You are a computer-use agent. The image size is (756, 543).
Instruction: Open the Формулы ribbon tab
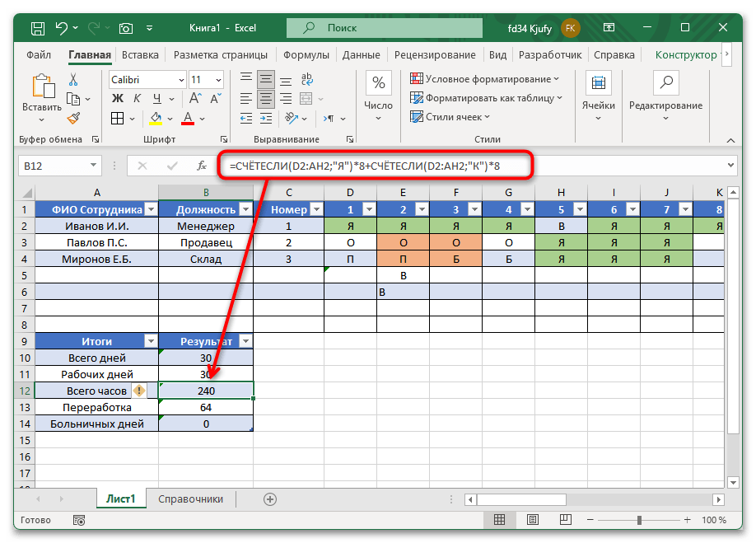[306, 55]
